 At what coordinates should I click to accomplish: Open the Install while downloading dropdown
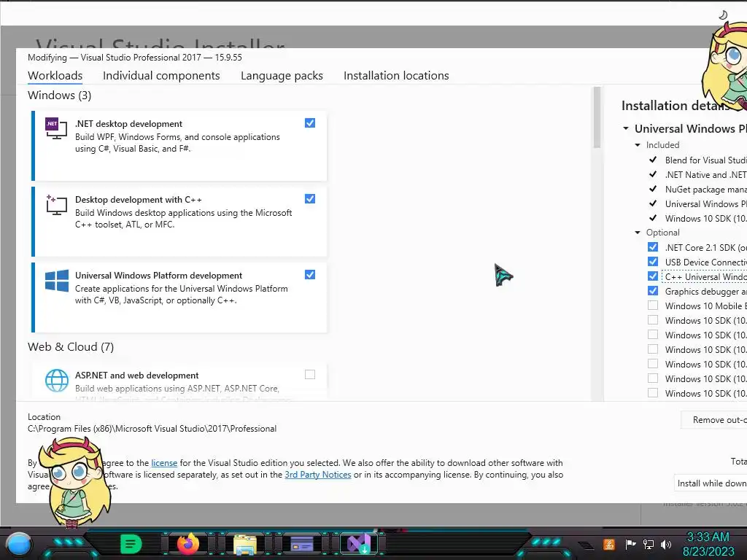[x=711, y=483]
